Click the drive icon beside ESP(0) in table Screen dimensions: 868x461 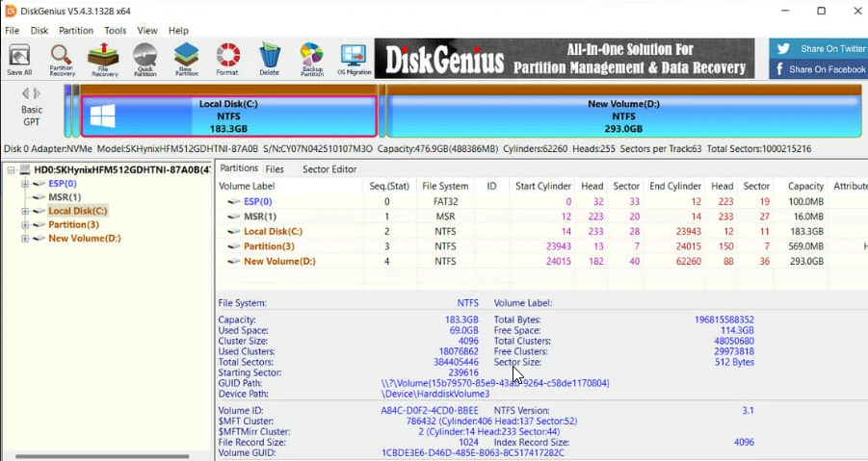[x=234, y=202]
